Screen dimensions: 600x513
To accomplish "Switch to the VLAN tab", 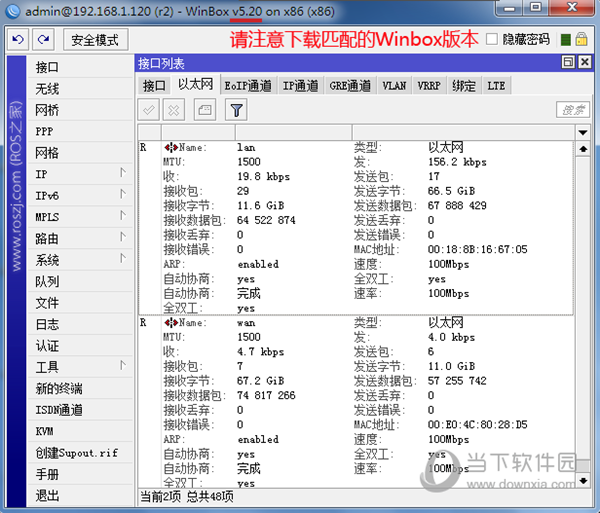I will [x=394, y=86].
